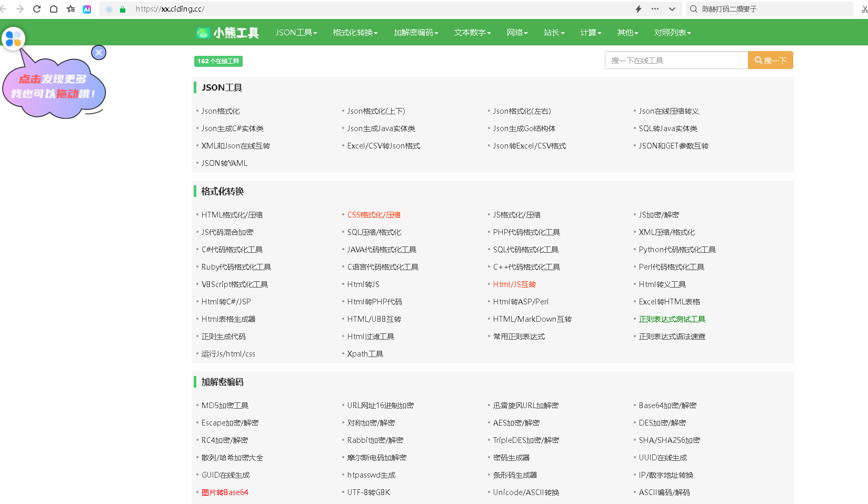This screenshot has width=868, height=504.
Task: Open the 加解密编码 navigation menu
Action: [x=416, y=33]
